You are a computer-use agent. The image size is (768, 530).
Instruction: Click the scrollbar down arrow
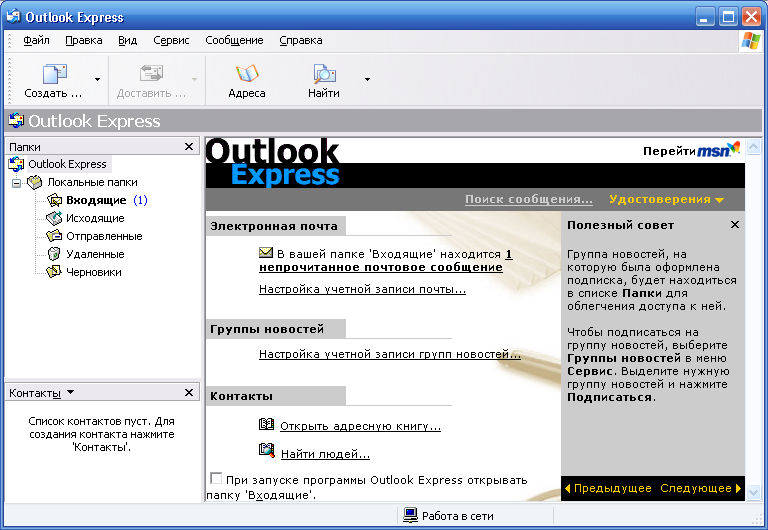pyautogui.click(x=753, y=492)
